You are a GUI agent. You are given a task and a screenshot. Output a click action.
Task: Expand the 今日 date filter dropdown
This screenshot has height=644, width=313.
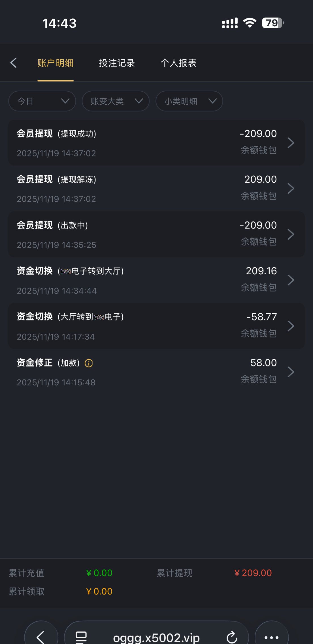[42, 101]
